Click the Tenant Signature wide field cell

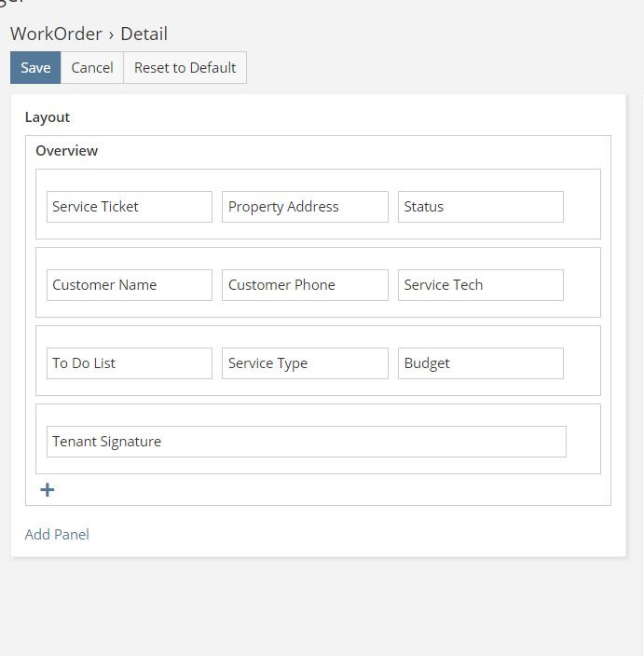pos(307,442)
